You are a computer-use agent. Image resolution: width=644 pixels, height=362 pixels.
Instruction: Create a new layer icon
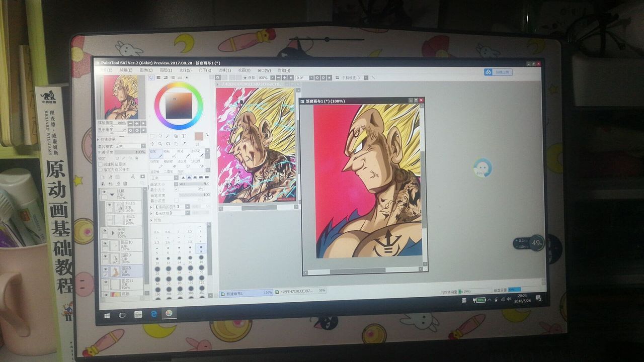point(102,177)
